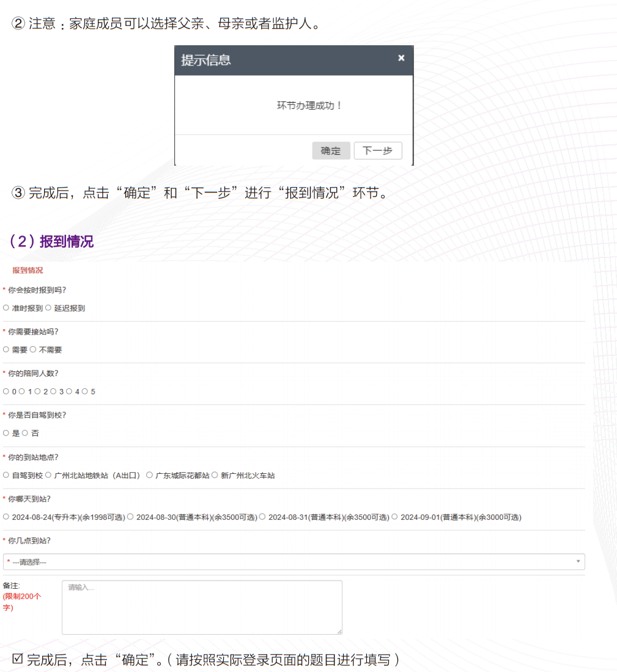This screenshot has height=672, width=617.
Task: Choose 需要 for needing station pickup
Action: pyautogui.click(x=7, y=350)
